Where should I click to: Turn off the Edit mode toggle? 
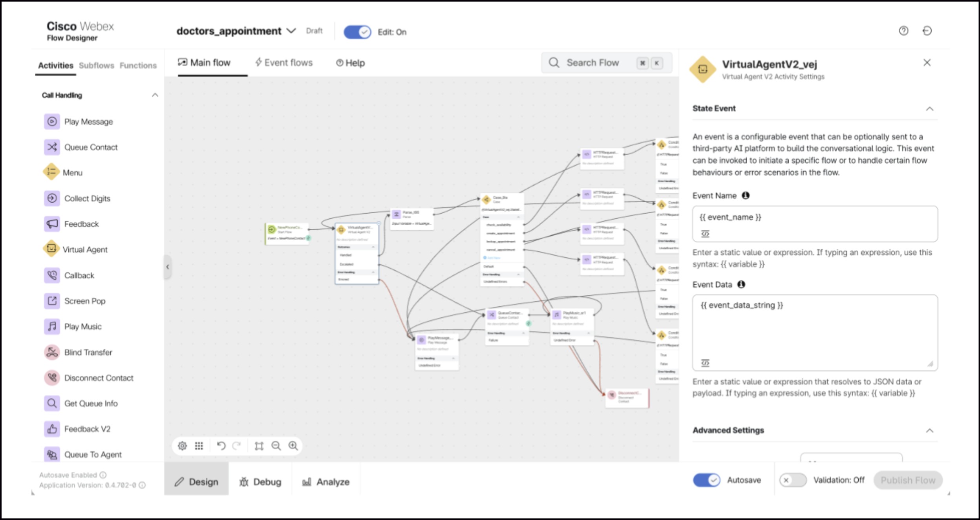pos(357,32)
